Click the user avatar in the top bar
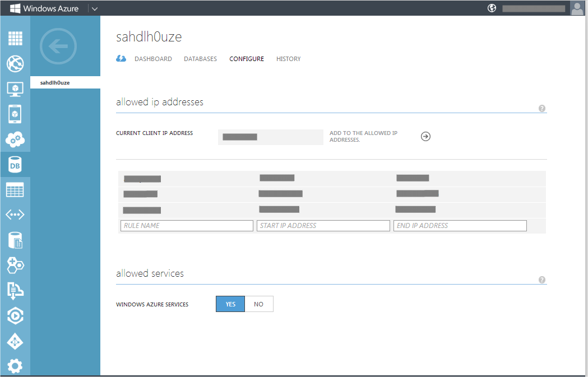 577,8
